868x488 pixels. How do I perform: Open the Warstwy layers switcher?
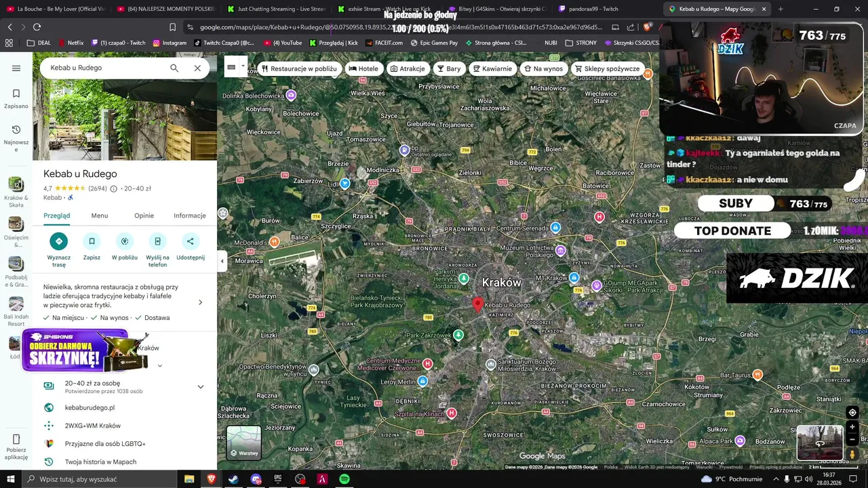point(243,443)
